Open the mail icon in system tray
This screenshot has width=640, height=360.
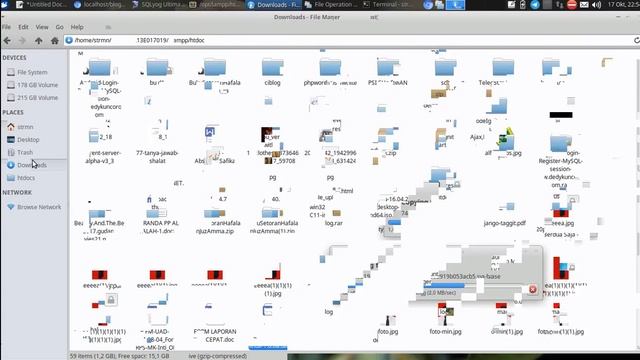pyautogui.click(x=584, y=5)
